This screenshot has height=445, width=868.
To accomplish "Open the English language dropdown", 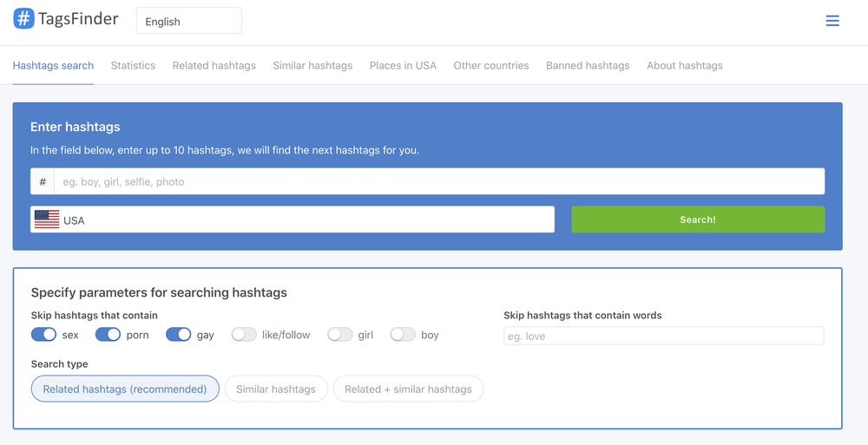I will (x=188, y=21).
